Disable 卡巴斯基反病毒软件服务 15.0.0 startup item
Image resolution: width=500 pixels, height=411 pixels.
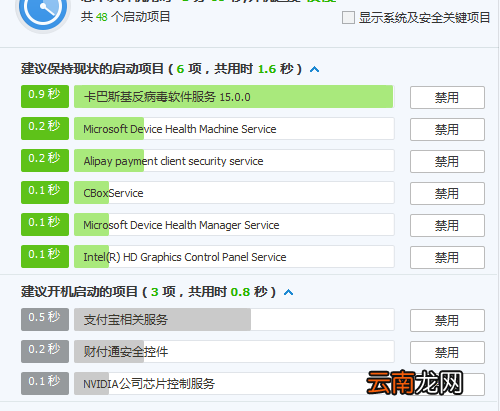447,97
